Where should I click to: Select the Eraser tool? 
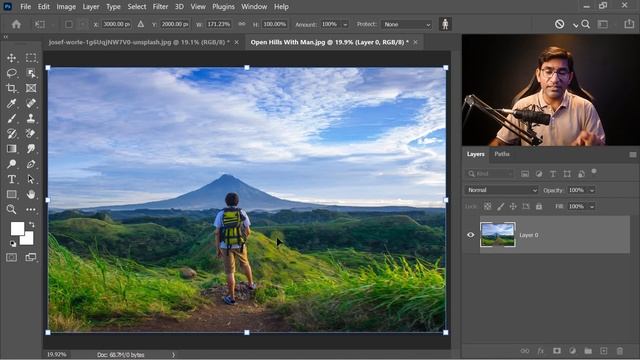click(x=31, y=133)
